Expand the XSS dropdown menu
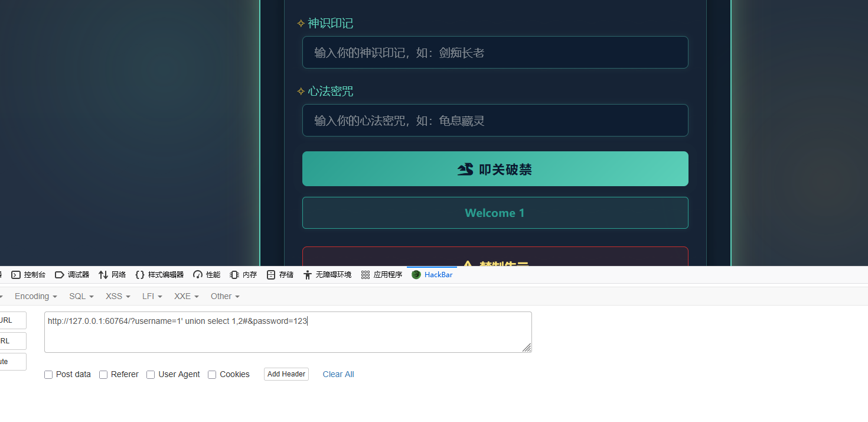868x422 pixels. click(x=118, y=296)
